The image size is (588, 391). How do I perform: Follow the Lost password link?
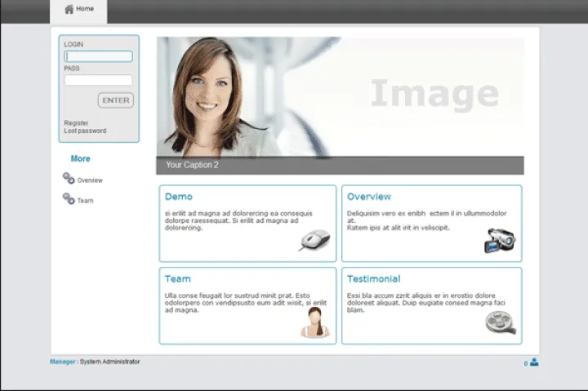pyautogui.click(x=85, y=131)
